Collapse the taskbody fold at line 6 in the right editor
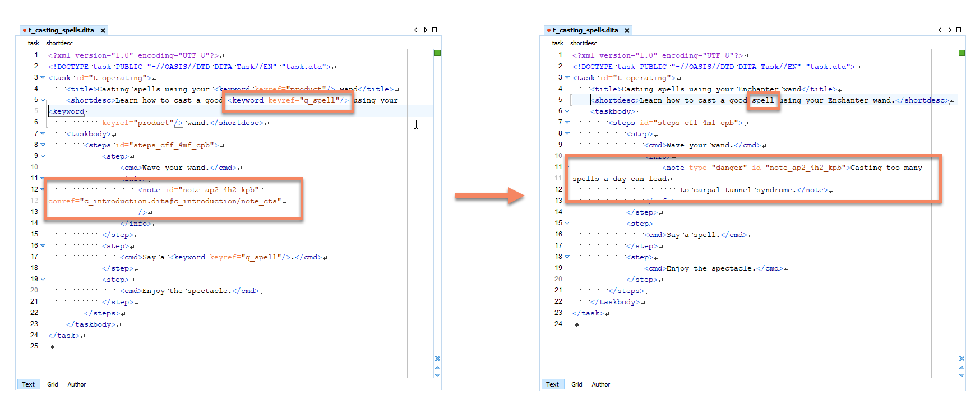 point(567,111)
